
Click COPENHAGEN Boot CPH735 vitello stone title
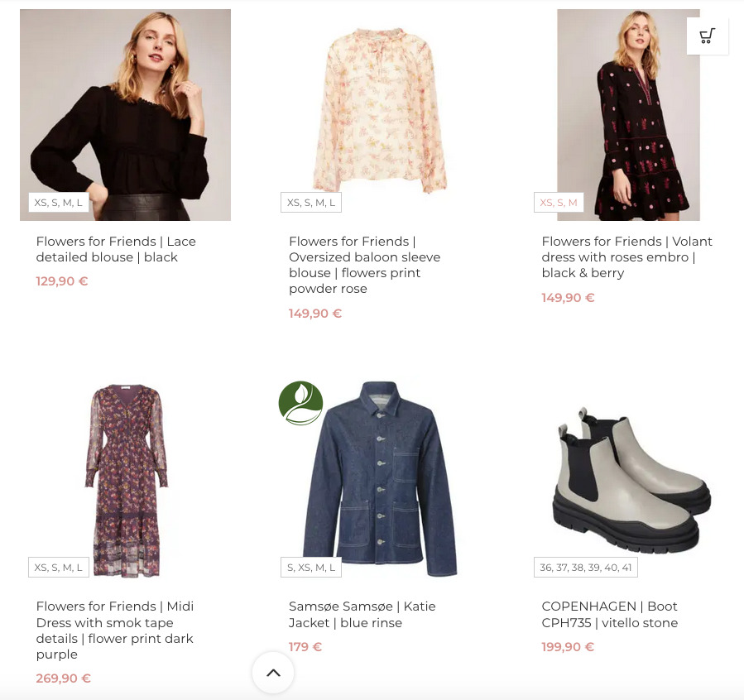610,614
